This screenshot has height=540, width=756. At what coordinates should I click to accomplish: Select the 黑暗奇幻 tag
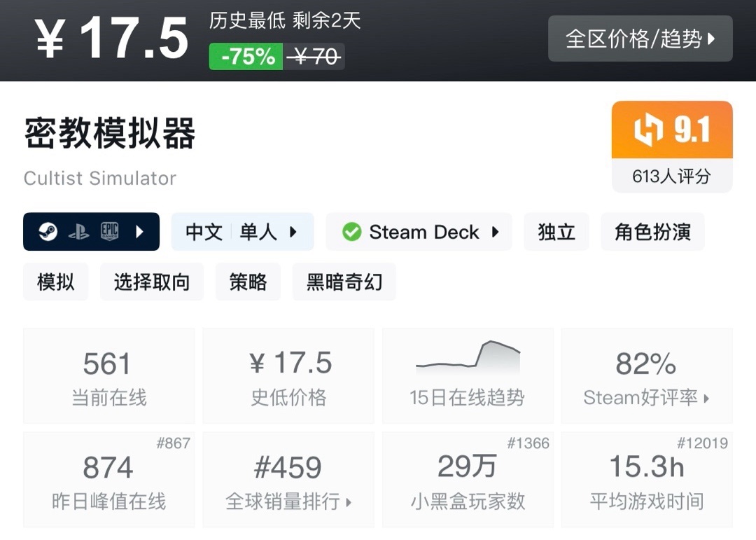[x=344, y=282]
